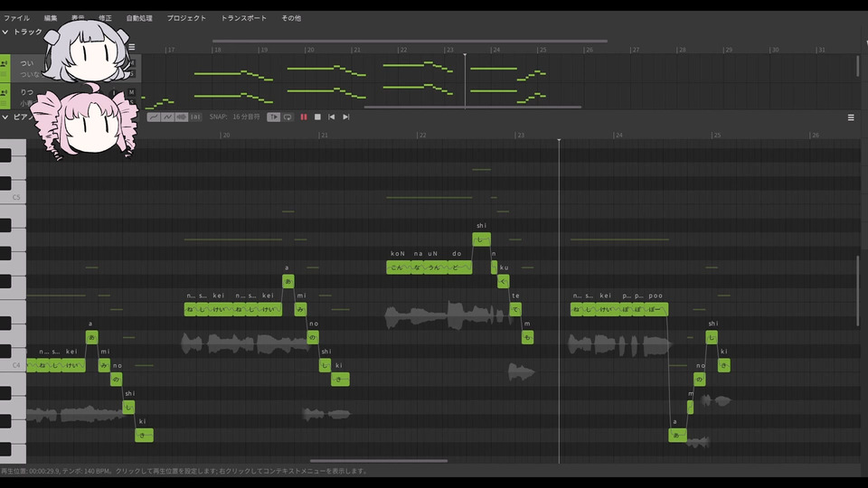The width and height of the screenshot is (868, 488).
Task: Select the く note labeled ku
Action: point(504,282)
